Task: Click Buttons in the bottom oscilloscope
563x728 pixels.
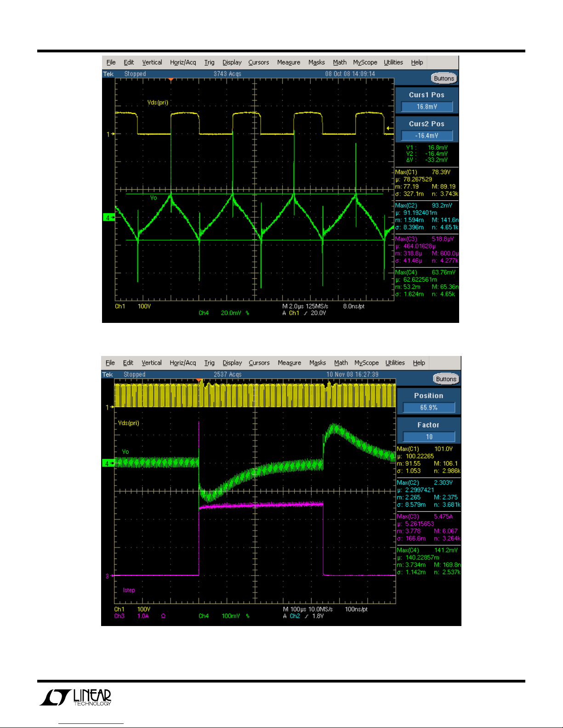Action: click(x=446, y=379)
